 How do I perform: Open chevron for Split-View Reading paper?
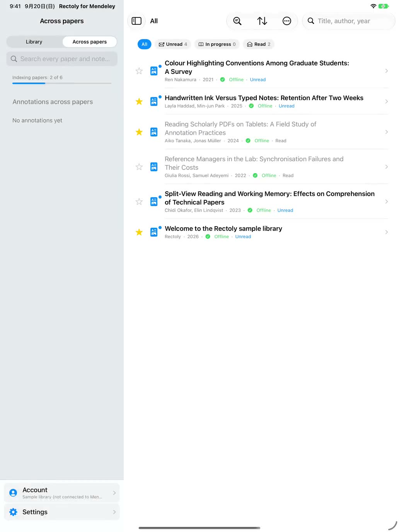click(x=387, y=201)
